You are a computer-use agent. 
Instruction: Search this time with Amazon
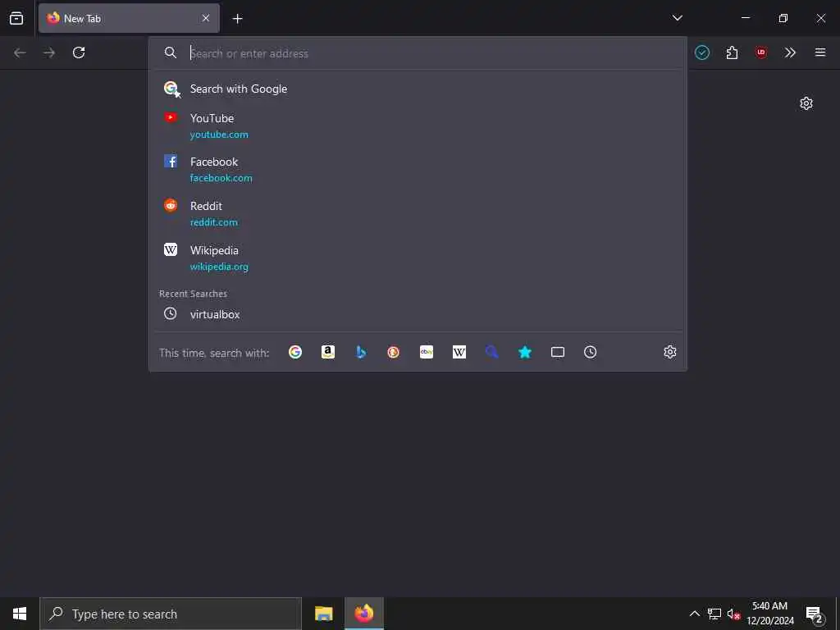coord(328,352)
